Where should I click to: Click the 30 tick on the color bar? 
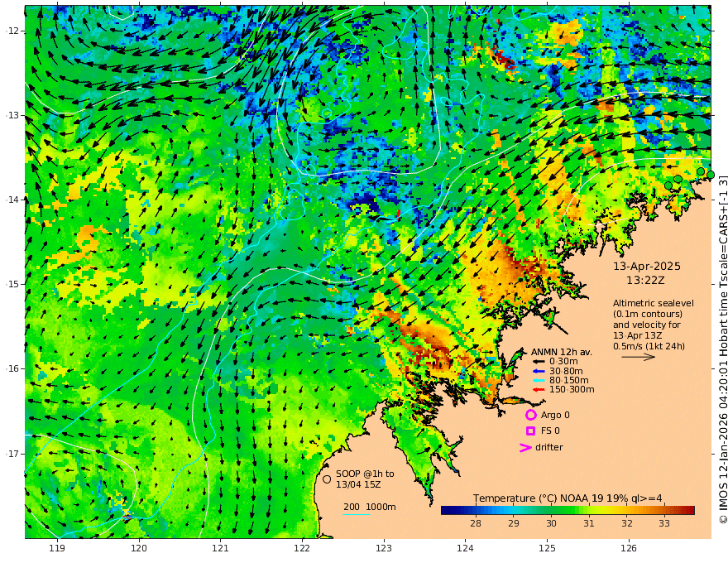coord(551,523)
